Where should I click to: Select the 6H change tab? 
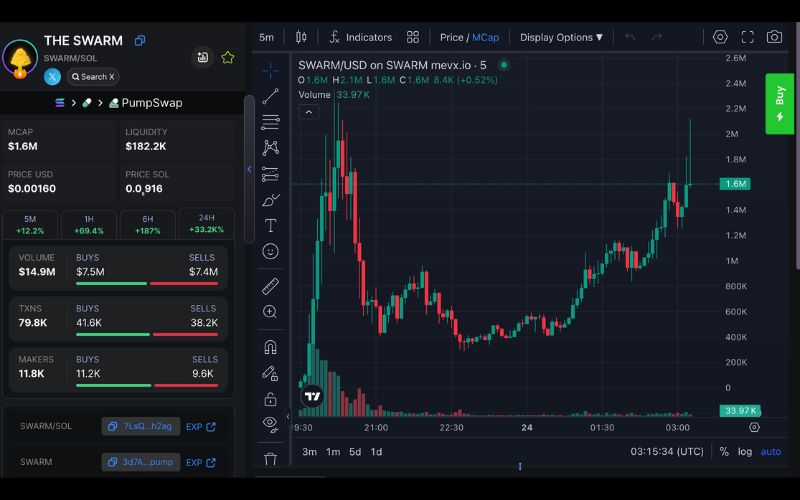pos(148,224)
